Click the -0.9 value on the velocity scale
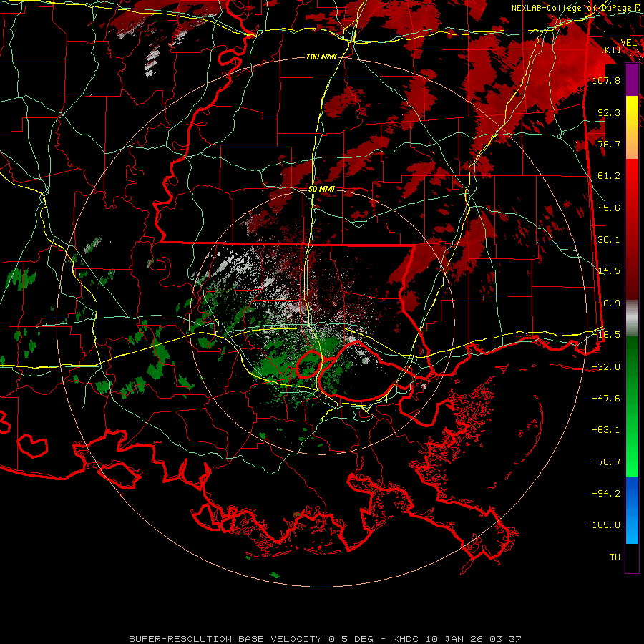Image resolution: width=644 pixels, height=644 pixels. coord(609,303)
